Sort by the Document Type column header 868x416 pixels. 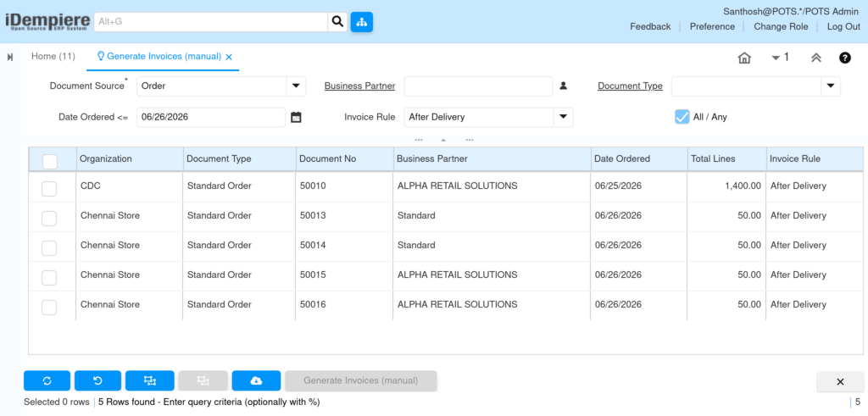(240, 158)
